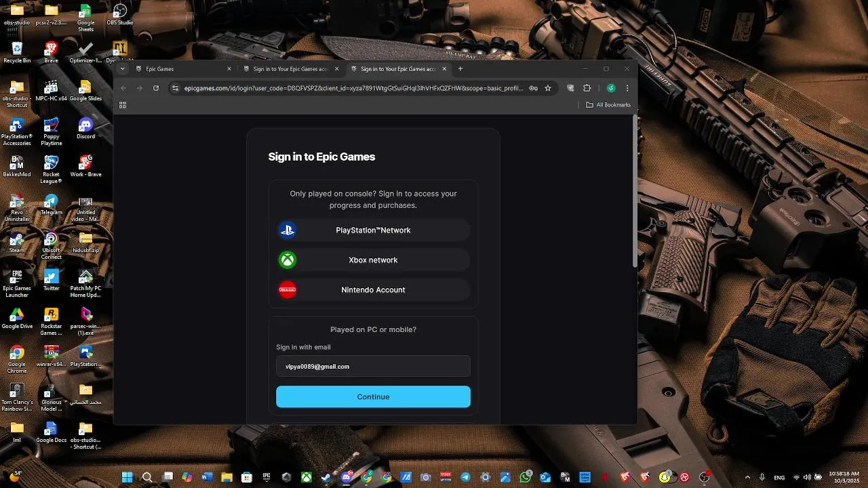Open Outlook from the taskbar
868x488 pixels.
coord(545,477)
